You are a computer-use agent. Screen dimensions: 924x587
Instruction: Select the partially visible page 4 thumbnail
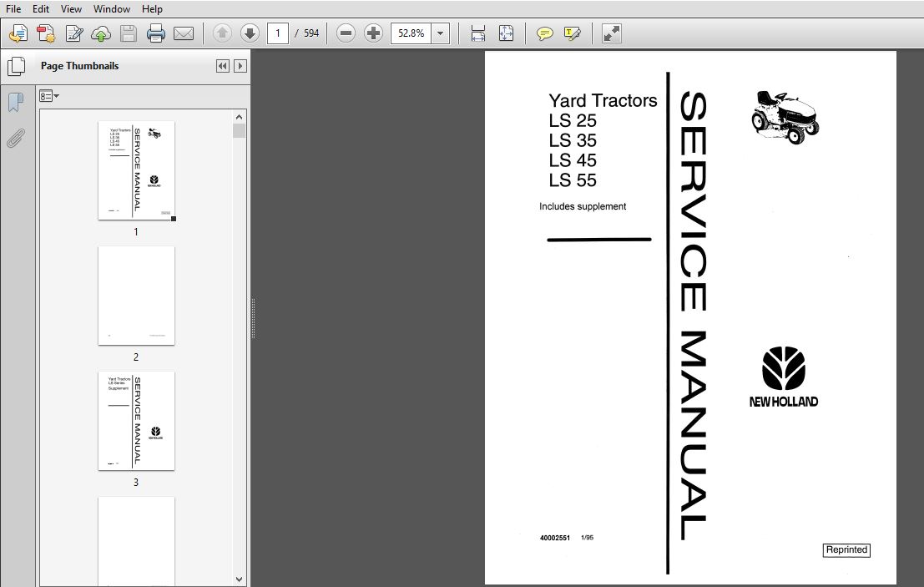[136, 542]
